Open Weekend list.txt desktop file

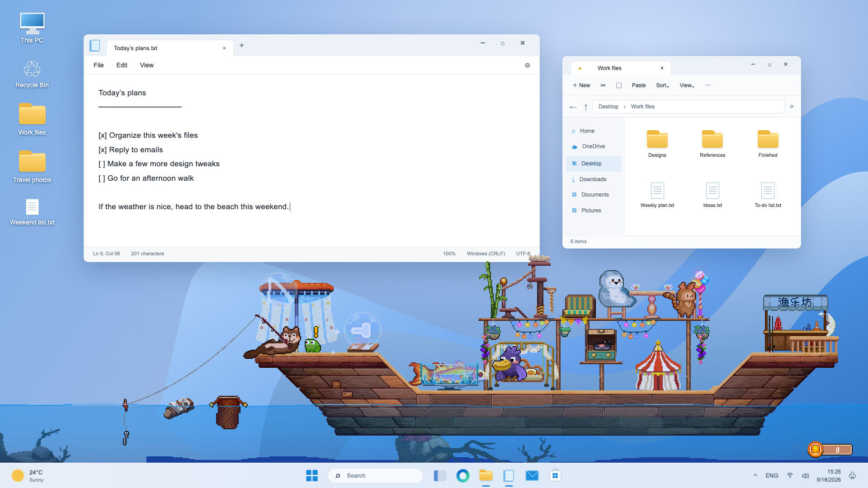32,212
